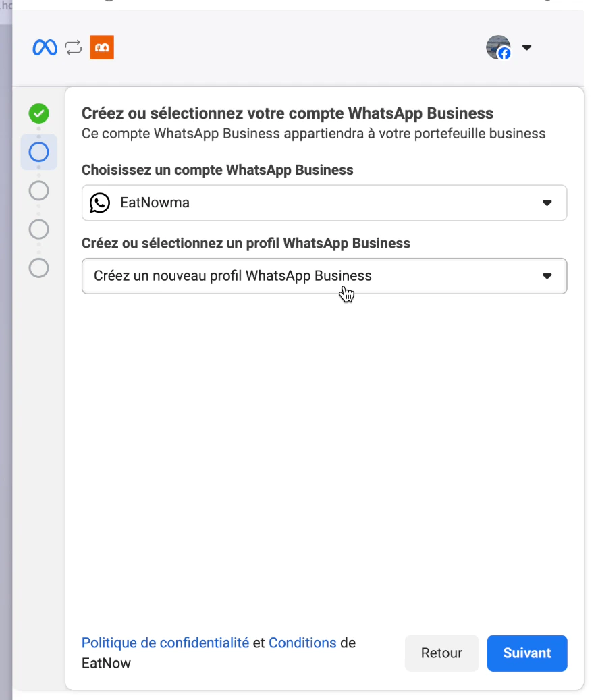
Task: Open the EatNowma WhatsApp Business account dropdown
Action: pos(325,203)
